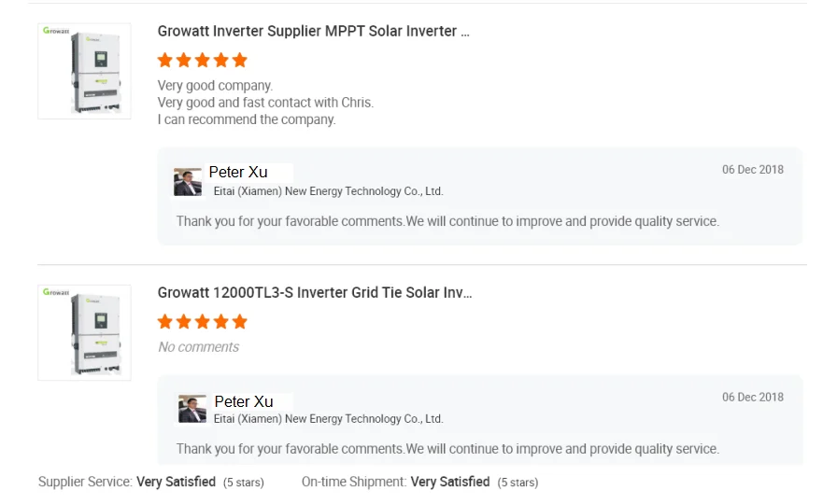Click the first star of the first review
The image size is (823, 504).
click(165, 61)
